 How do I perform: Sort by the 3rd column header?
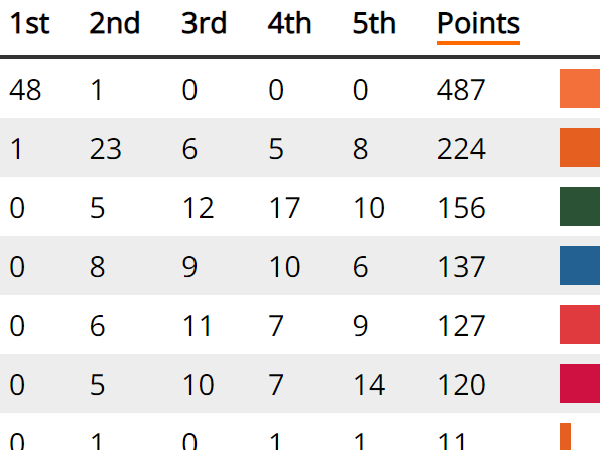(x=204, y=25)
